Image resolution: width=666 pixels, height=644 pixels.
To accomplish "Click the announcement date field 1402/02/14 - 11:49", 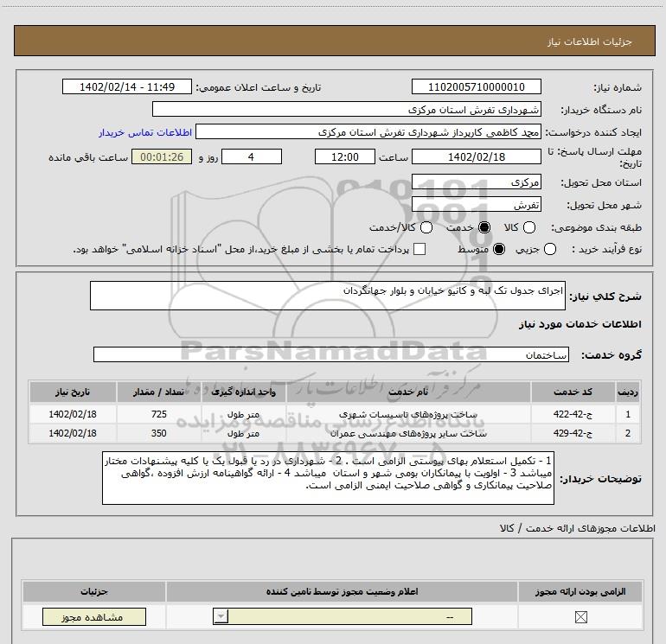I will point(127,87).
